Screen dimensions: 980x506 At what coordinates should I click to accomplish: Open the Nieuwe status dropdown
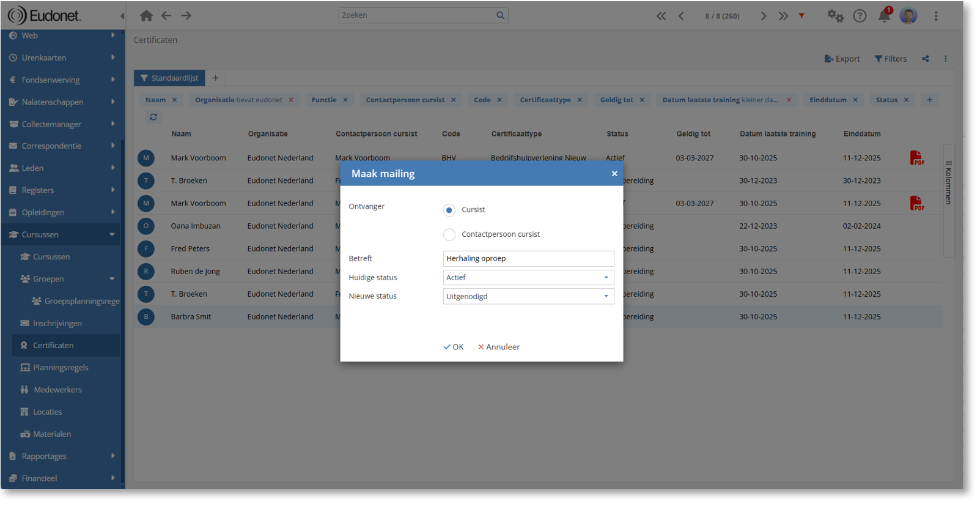(x=528, y=297)
